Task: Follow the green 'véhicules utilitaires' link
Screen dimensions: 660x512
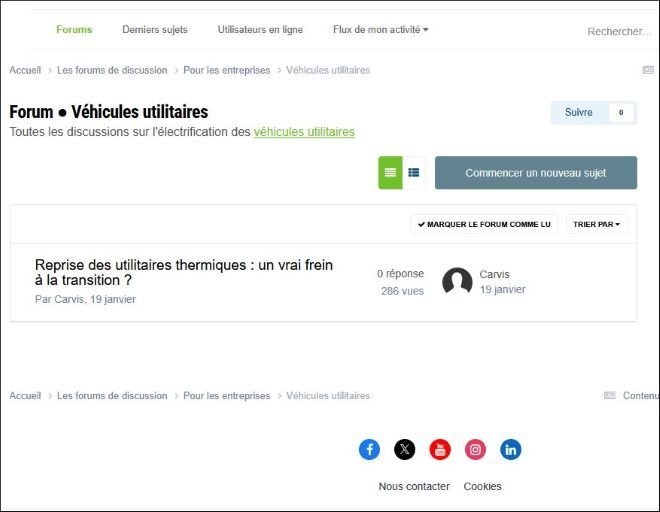Action: 304,132
